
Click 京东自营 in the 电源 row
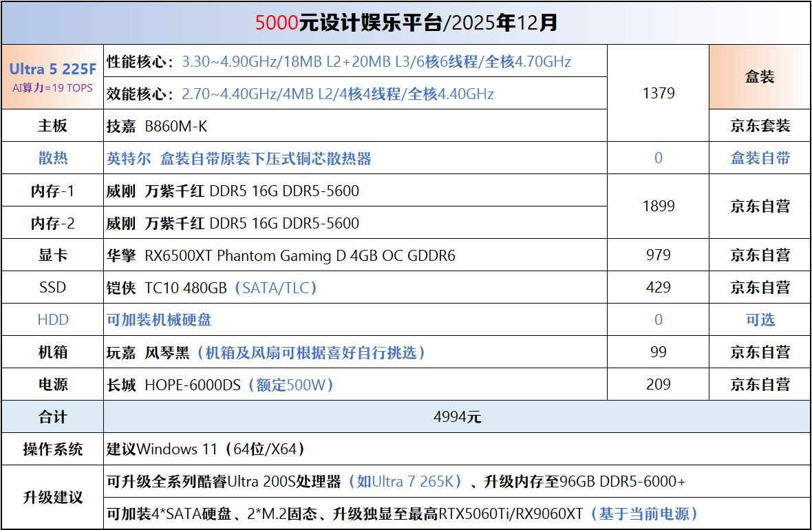click(x=760, y=384)
